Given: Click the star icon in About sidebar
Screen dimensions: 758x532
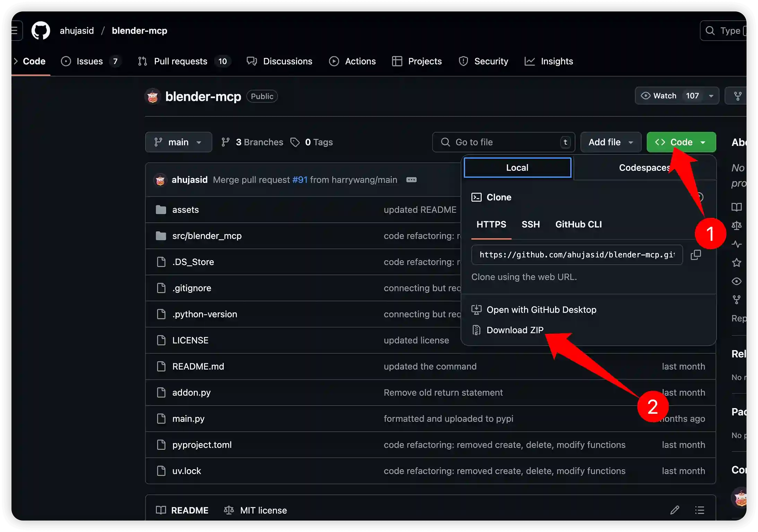Looking at the screenshot, I should (737, 263).
